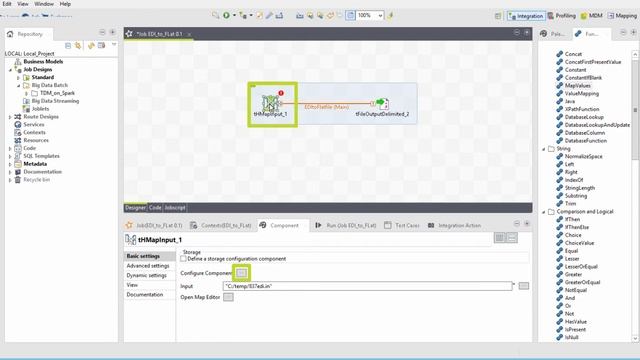Select Recycle bin in repository

(36, 180)
